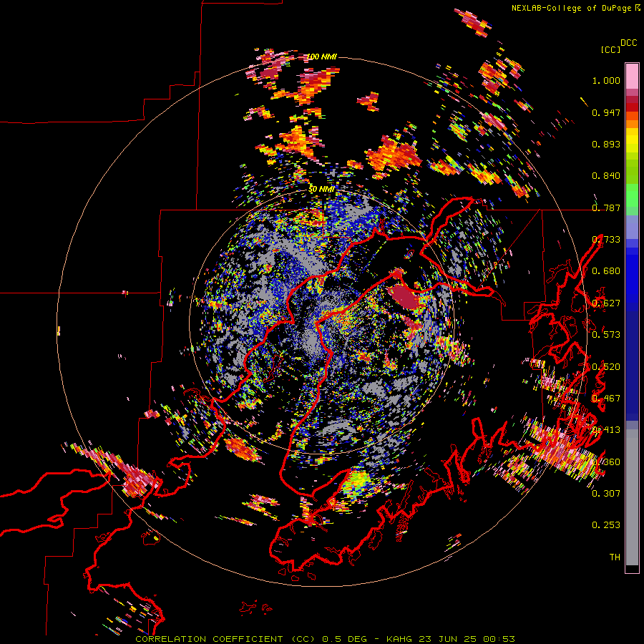
Task: Click the 0.360 color scale value
Action: pos(606,462)
